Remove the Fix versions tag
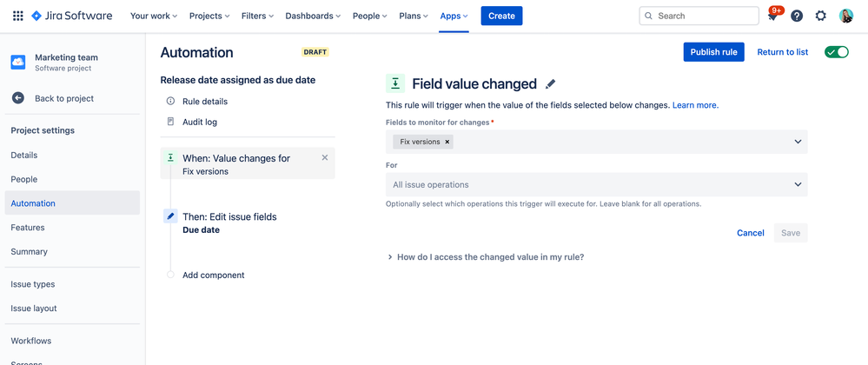 [447, 142]
